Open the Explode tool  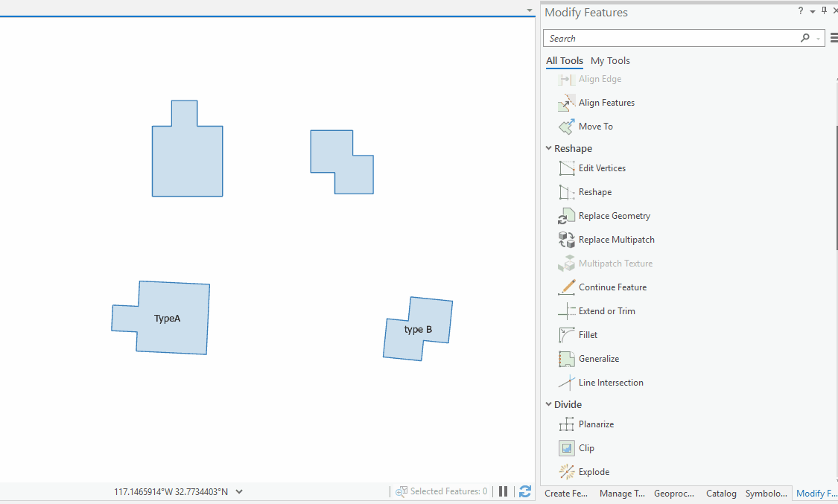pyautogui.click(x=591, y=471)
